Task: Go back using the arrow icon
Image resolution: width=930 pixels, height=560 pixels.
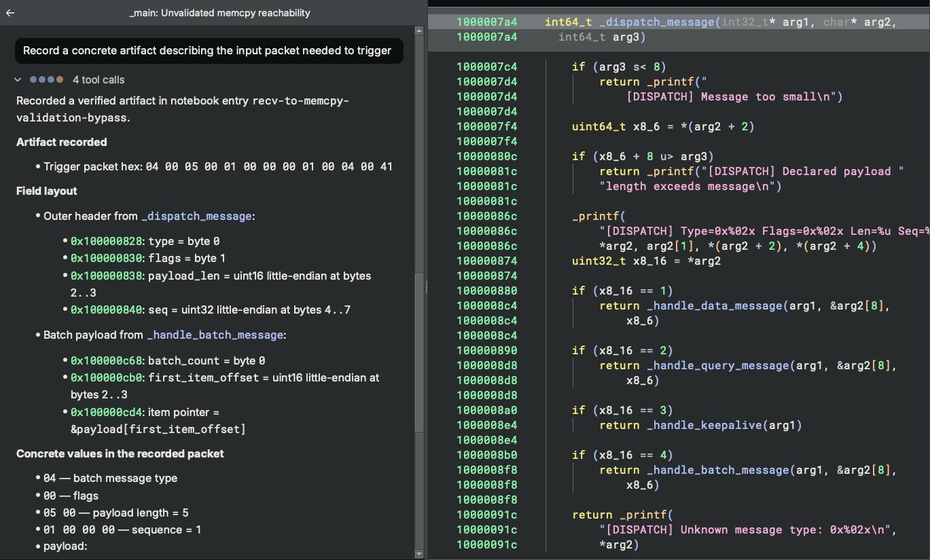Action: click(10, 13)
